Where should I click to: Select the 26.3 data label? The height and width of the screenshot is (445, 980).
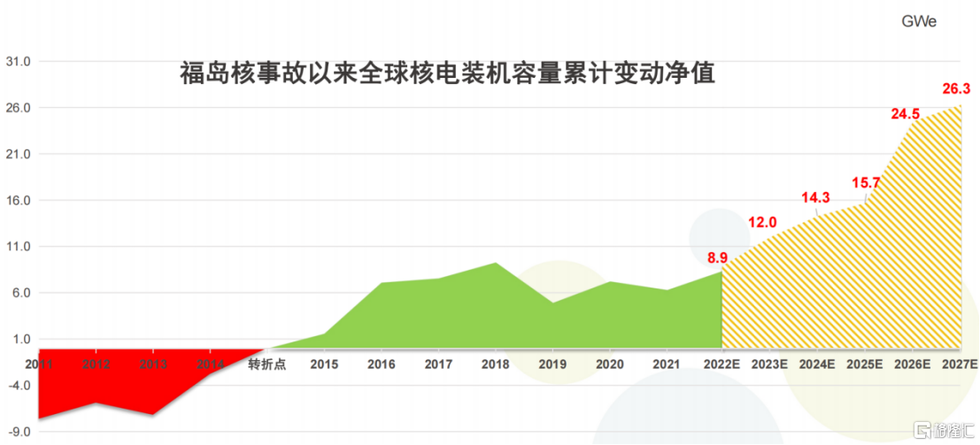tap(957, 88)
